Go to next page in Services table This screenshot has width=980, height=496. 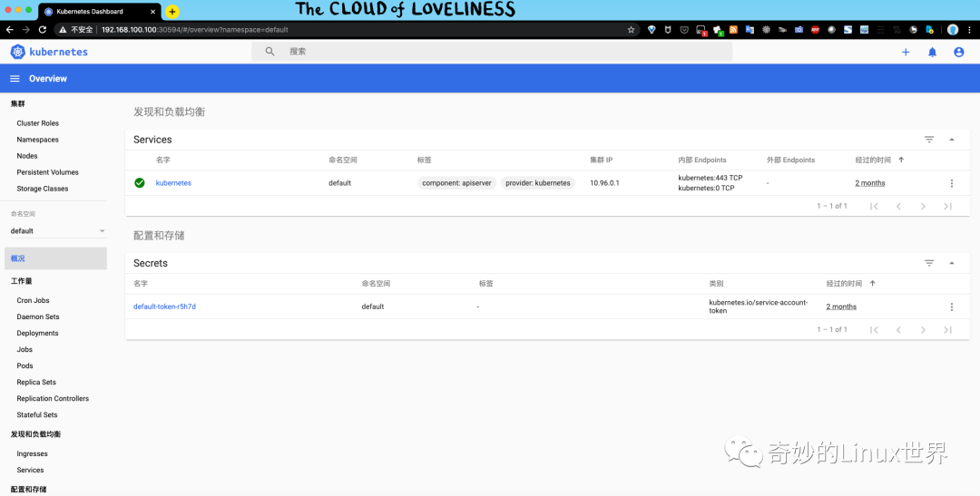point(923,206)
